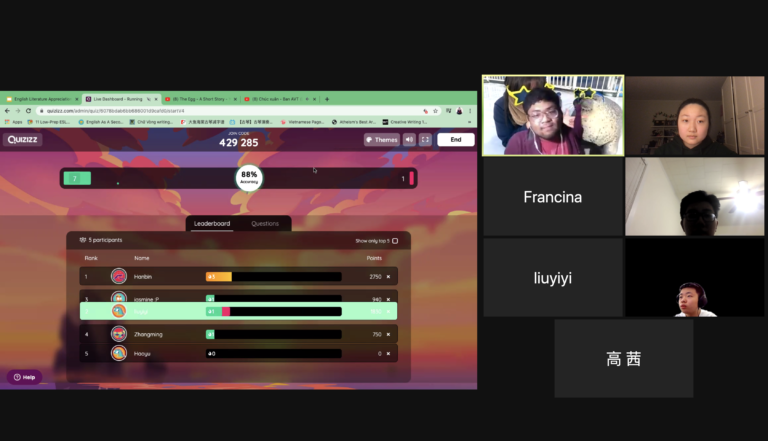Expand the bookmarks overflow chevron

coord(469,122)
